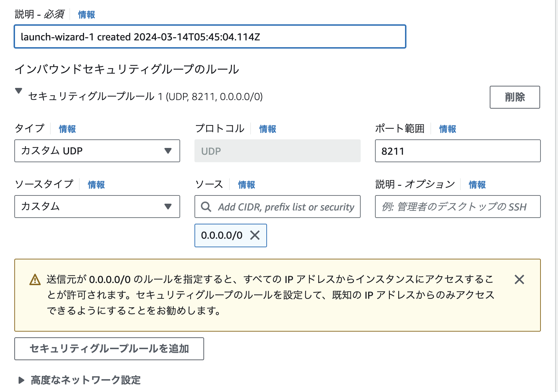Expand 高度なネットワーク設定 section
Image resolution: width=558 pixels, height=392 pixels.
pyautogui.click(x=21, y=380)
